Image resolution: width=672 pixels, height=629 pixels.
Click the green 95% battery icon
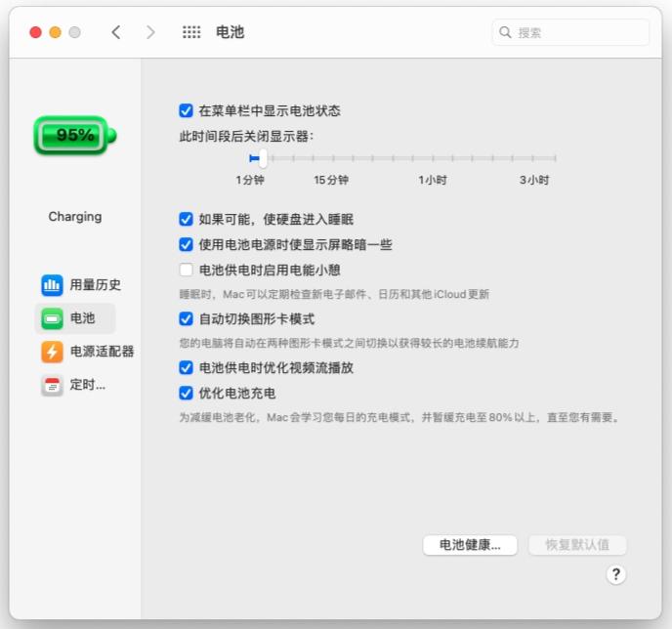(75, 136)
